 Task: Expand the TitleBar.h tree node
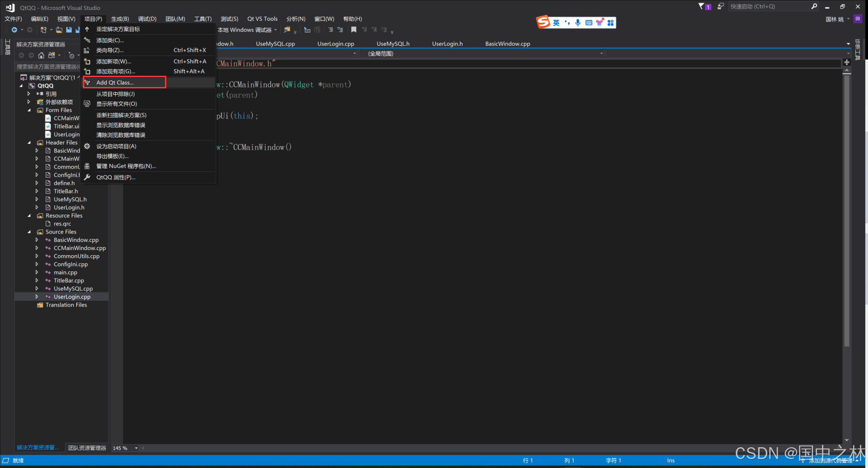click(37, 191)
